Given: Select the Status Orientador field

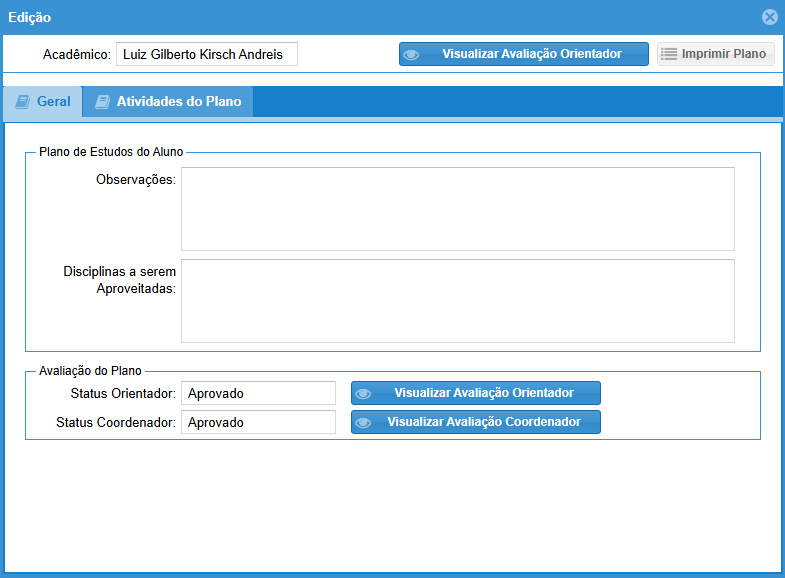Looking at the screenshot, I should point(258,394).
